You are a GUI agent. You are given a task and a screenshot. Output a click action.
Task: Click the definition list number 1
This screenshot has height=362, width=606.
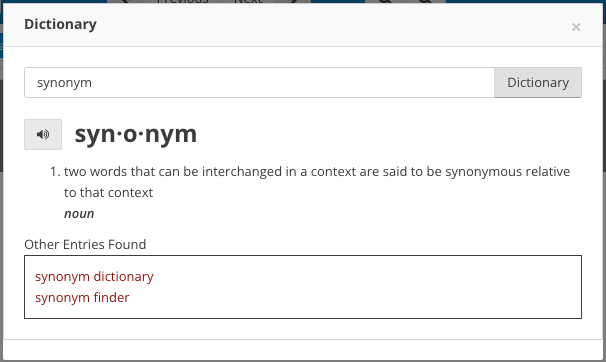55,172
